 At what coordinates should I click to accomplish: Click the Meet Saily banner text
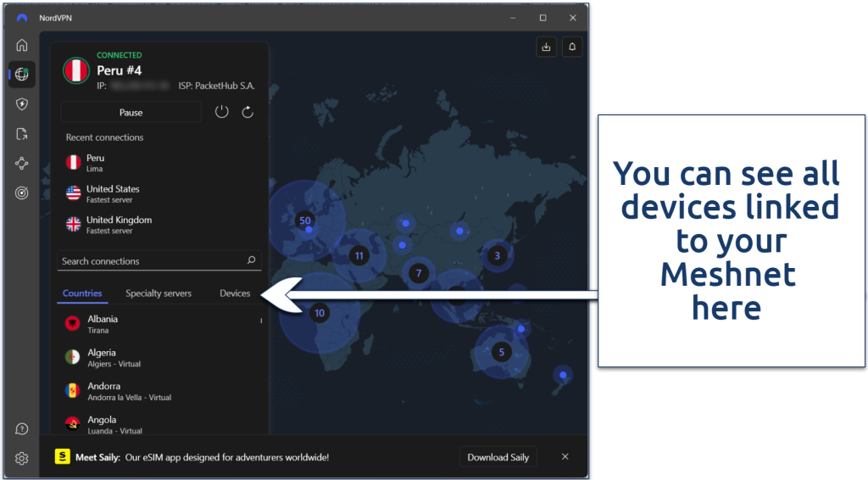[x=202, y=457]
